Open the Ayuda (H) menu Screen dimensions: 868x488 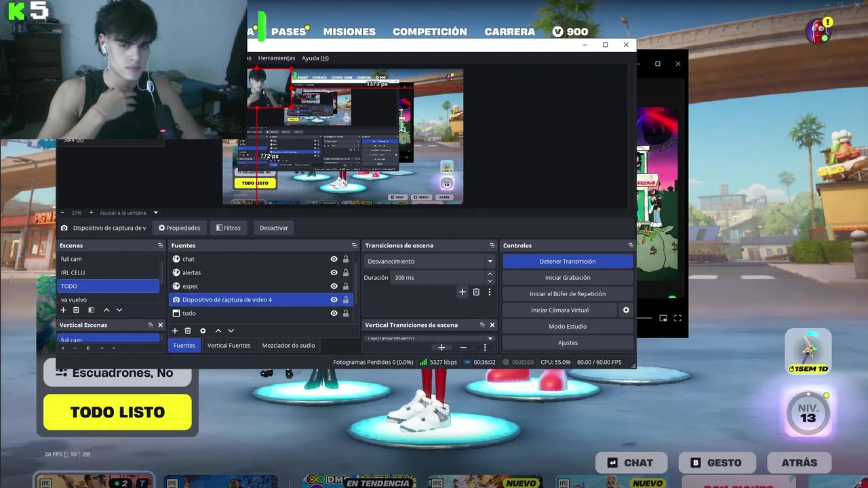tap(315, 58)
